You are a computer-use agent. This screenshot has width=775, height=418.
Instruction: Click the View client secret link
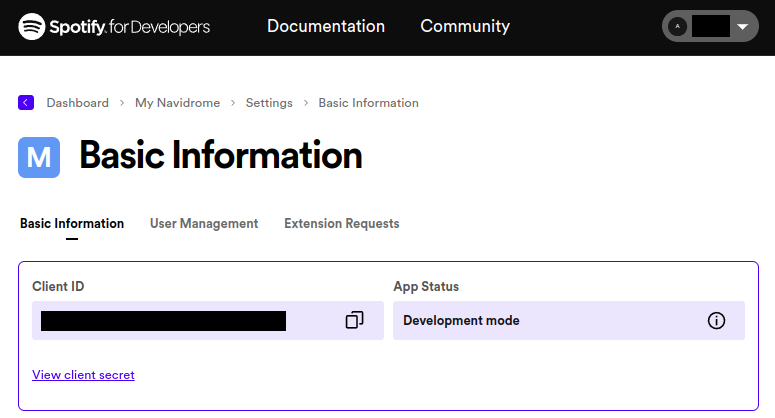tap(83, 375)
